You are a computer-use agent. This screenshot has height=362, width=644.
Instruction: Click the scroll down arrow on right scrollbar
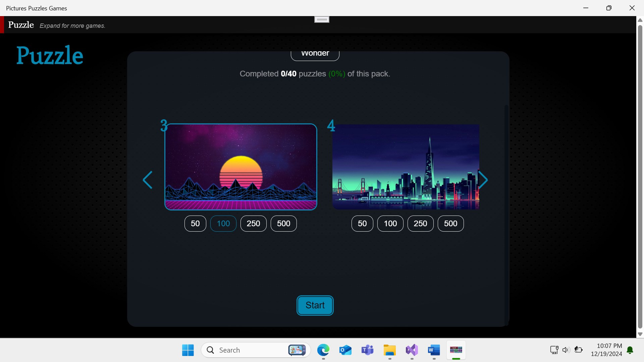(x=640, y=334)
